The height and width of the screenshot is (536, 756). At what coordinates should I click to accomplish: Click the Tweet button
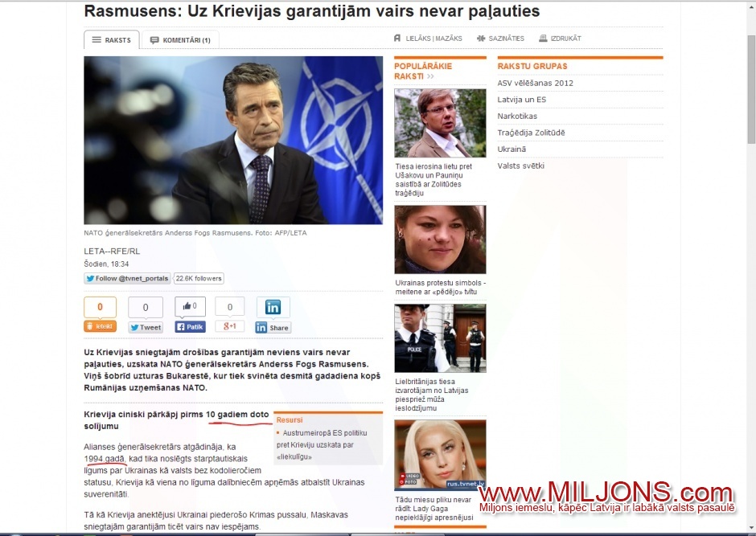[146, 328]
